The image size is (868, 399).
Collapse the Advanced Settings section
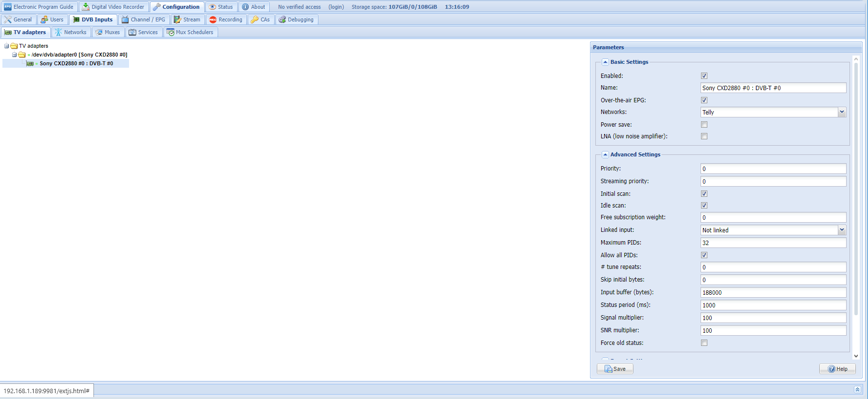pyautogui.click(x=605, y=154)
